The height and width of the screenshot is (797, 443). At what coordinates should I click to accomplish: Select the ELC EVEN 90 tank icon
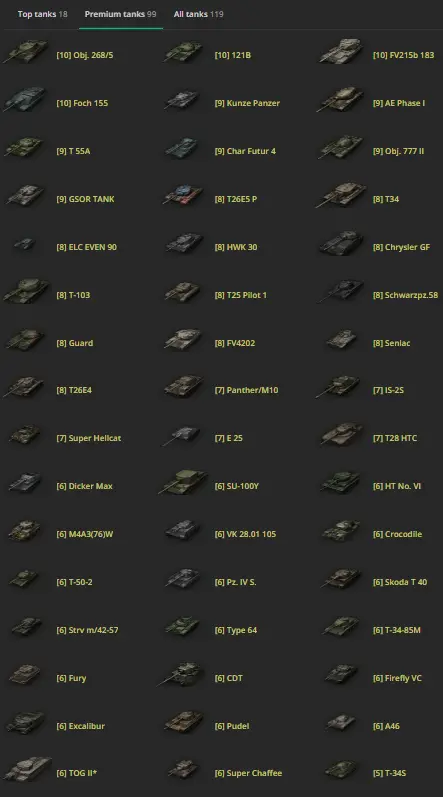[x=24, y=245]
